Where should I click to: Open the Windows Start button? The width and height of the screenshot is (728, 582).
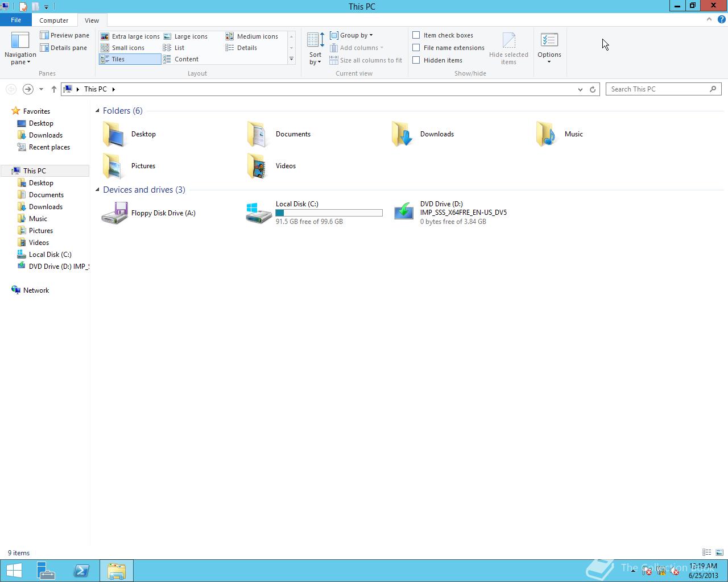[14, 571]
